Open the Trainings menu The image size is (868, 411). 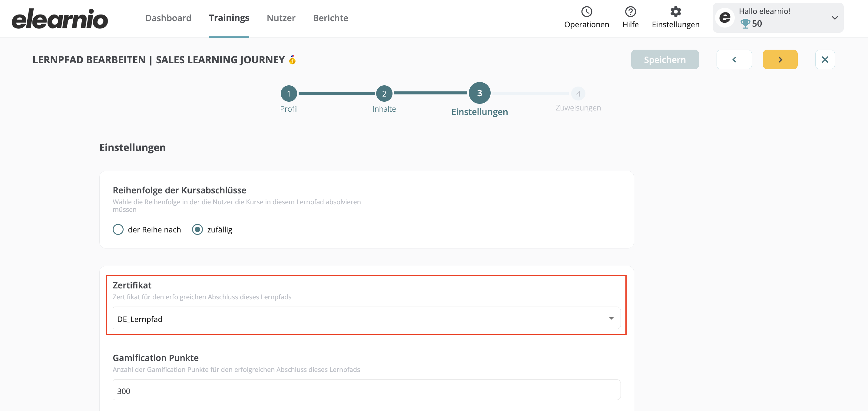(229, 18)
